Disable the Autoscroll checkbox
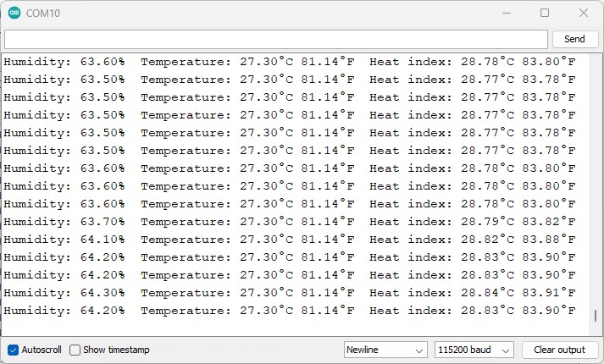The width and height of the screenshot is (604, 364). point(14,350)
